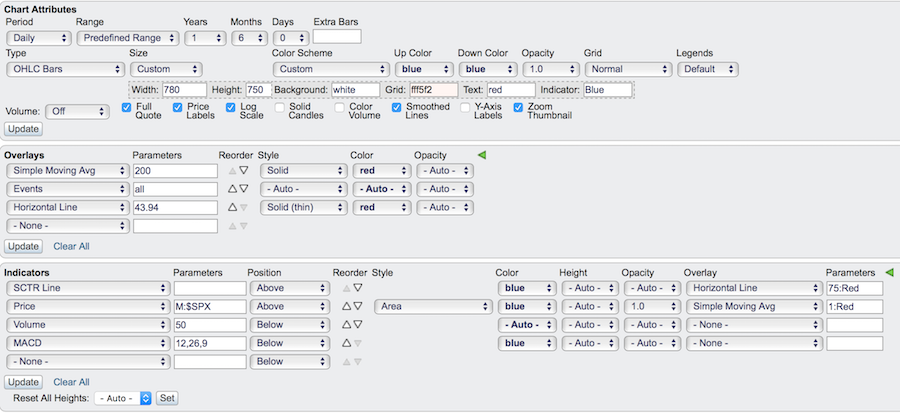
Task: Open the OHLC Bars chart type dropdown
Action: [x=62, y=69]
